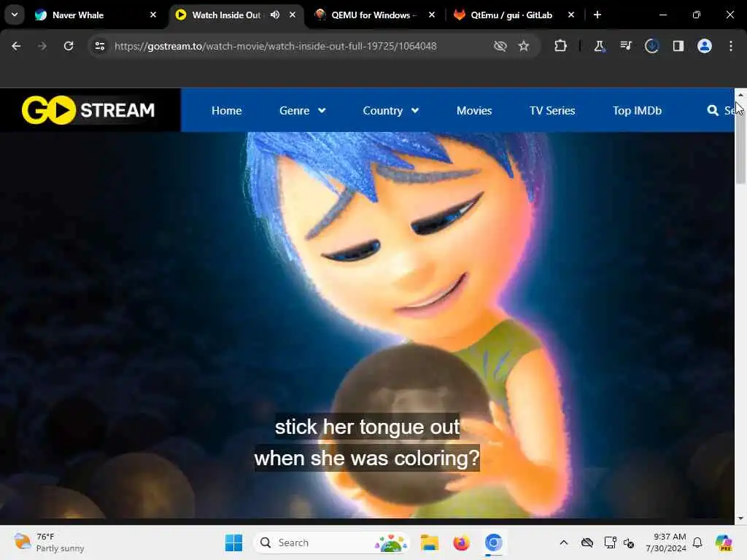The height and width of the screenshot is (560, 747).
Task: Go forward to the next page
Action: (42, 46)
